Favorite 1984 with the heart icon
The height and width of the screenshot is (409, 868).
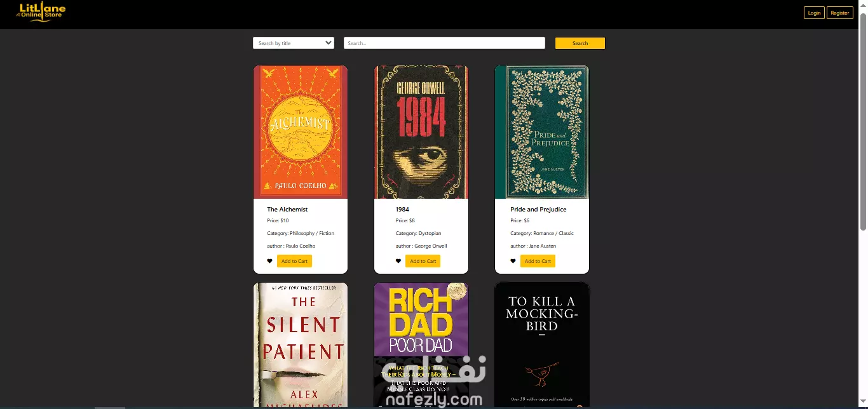pos(398,261)
